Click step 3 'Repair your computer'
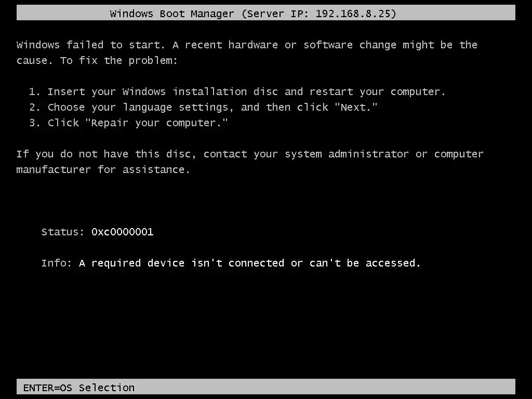 [156, 123]
